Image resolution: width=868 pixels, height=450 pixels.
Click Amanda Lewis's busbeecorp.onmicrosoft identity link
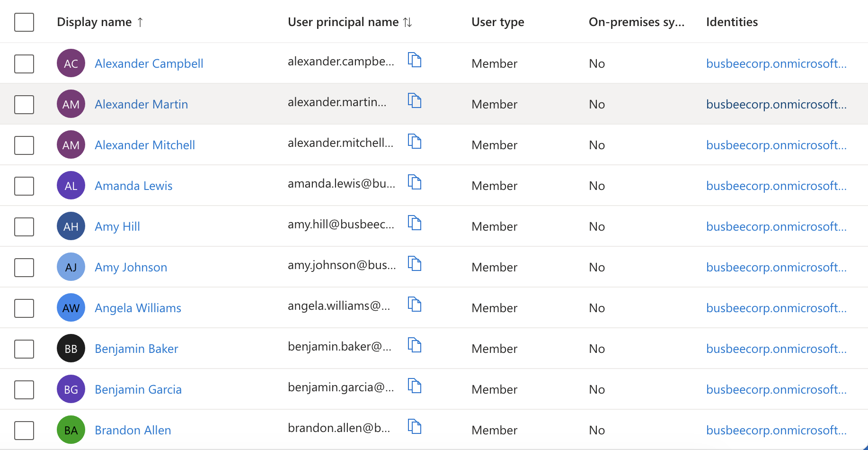click(776, 185)
